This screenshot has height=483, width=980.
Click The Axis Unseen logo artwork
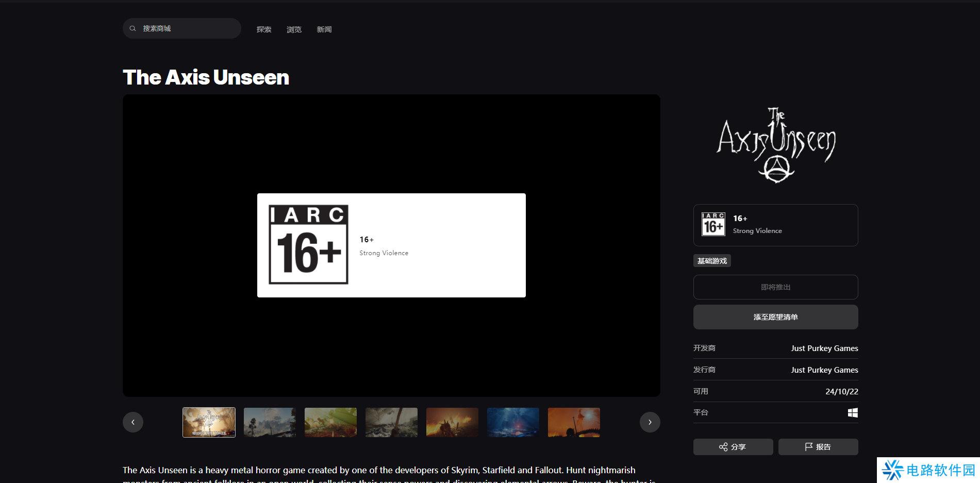776,145
